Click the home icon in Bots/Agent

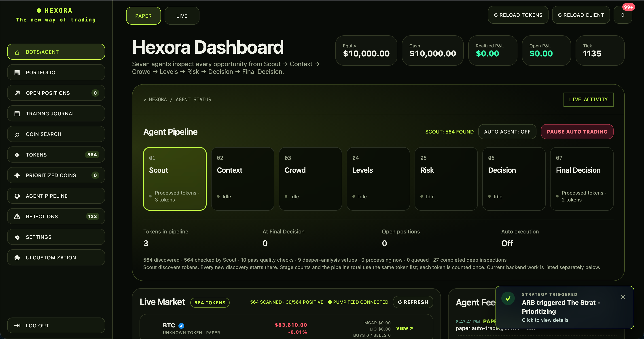coord(17,52)
